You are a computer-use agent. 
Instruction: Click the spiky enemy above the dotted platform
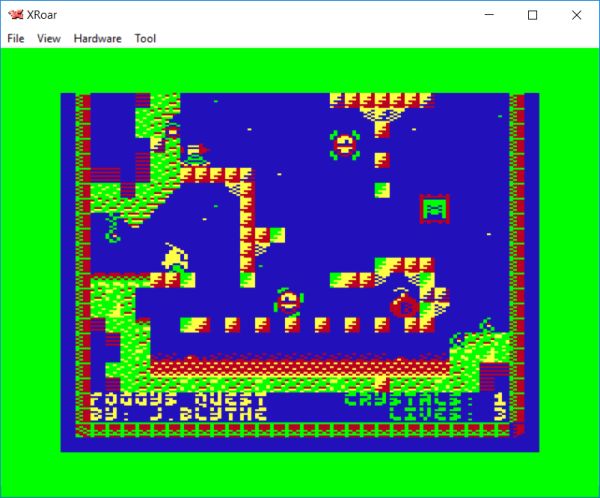(289, 300)
